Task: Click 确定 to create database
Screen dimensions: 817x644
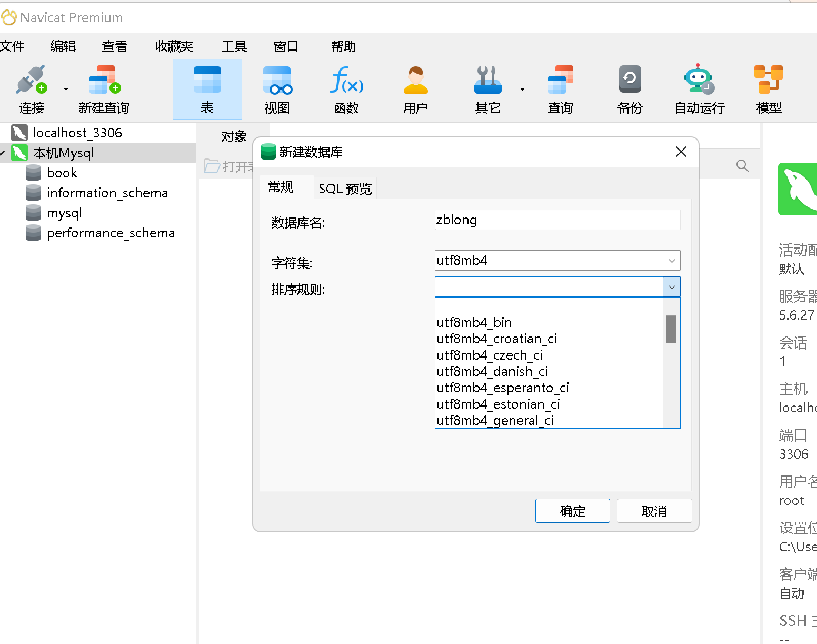Action: pyautogui.click(x=572, y=511)
